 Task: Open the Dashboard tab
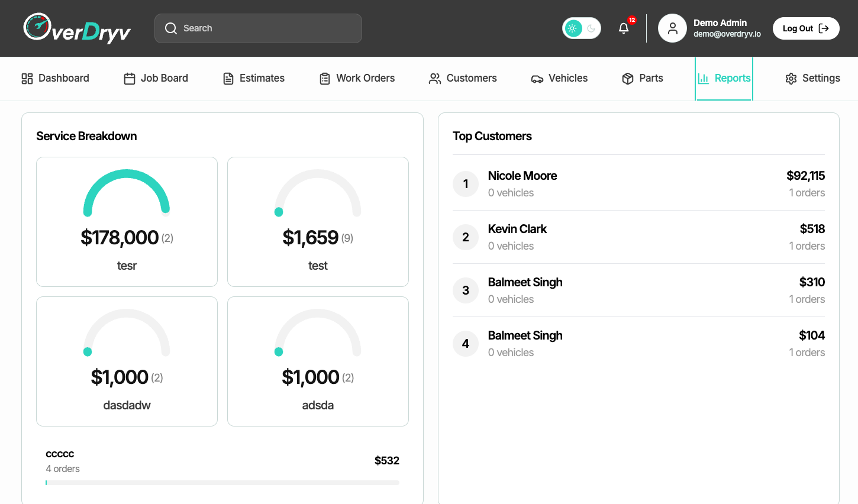[x=55, y=79]
